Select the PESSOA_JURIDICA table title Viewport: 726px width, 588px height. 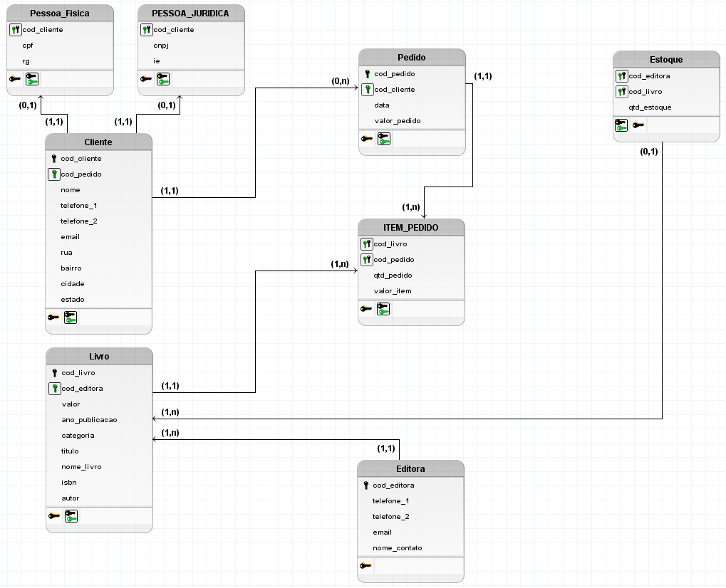pyautogui.click(x=191, y=13)
